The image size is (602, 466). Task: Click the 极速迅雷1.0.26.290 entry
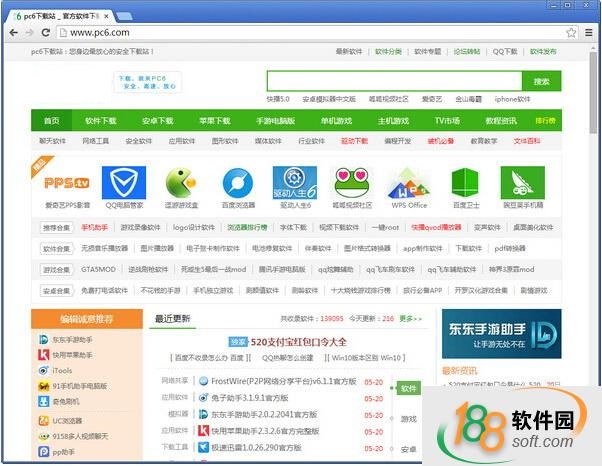[x=256, y=447]
